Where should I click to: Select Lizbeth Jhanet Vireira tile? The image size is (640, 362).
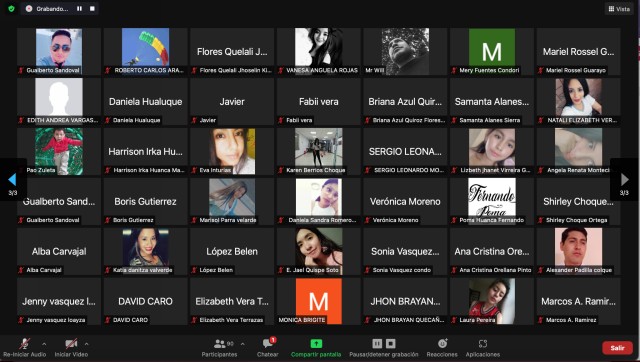[492, 151]
